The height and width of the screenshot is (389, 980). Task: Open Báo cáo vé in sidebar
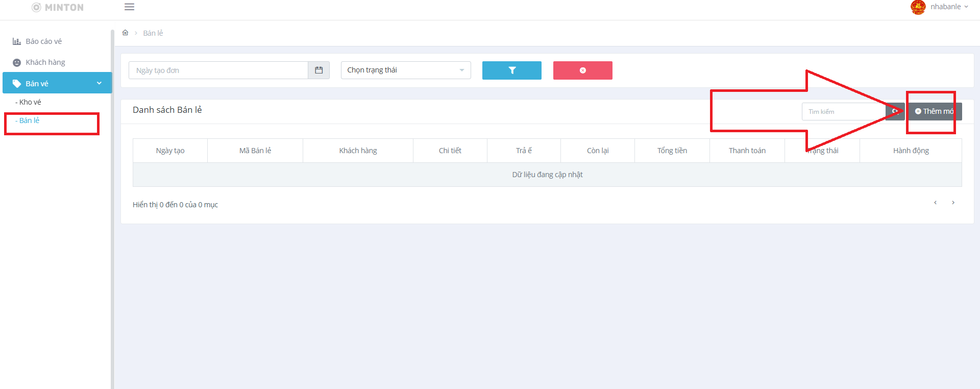[43, 41]
